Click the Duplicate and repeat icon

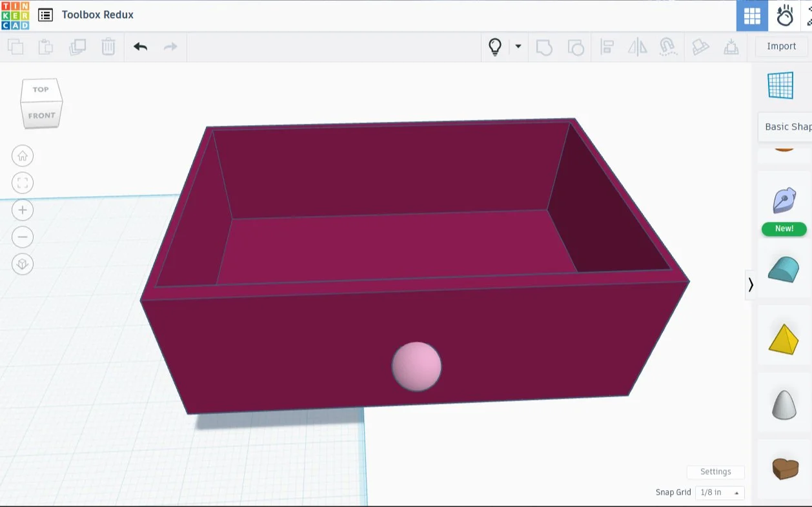77,46
